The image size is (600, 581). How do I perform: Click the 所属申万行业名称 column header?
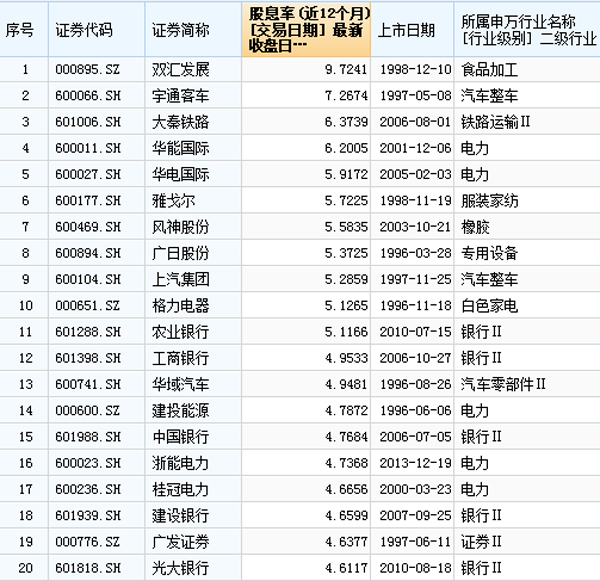526,30
